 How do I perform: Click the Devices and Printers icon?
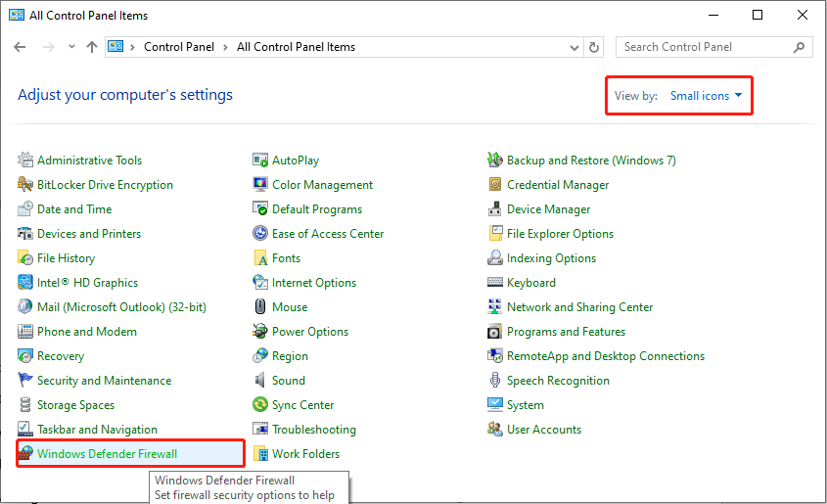[x=25, y=233]
